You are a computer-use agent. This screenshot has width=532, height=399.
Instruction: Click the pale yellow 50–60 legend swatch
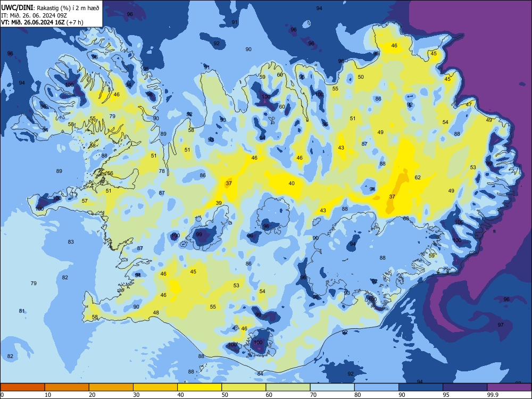[x=244, y=387]
